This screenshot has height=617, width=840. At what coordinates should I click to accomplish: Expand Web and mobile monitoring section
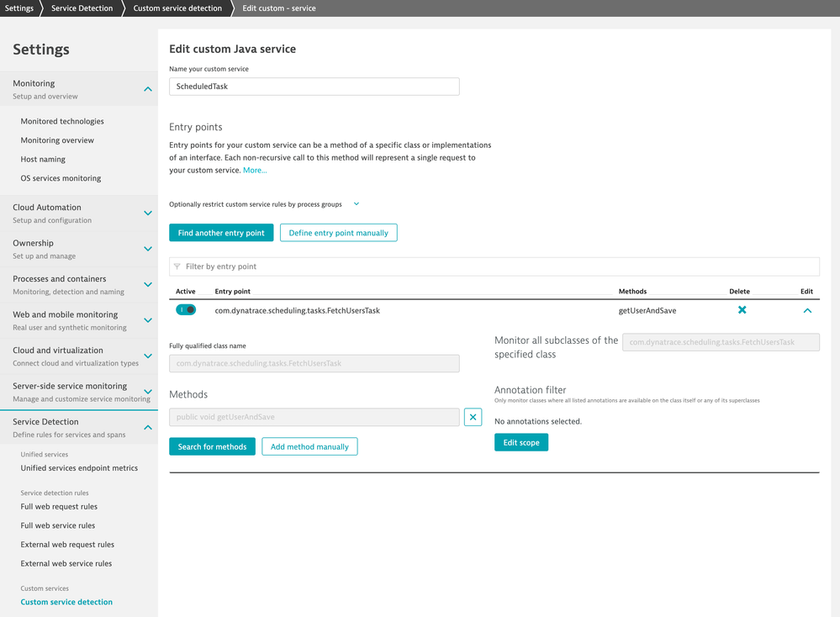(x=148, y=320)
